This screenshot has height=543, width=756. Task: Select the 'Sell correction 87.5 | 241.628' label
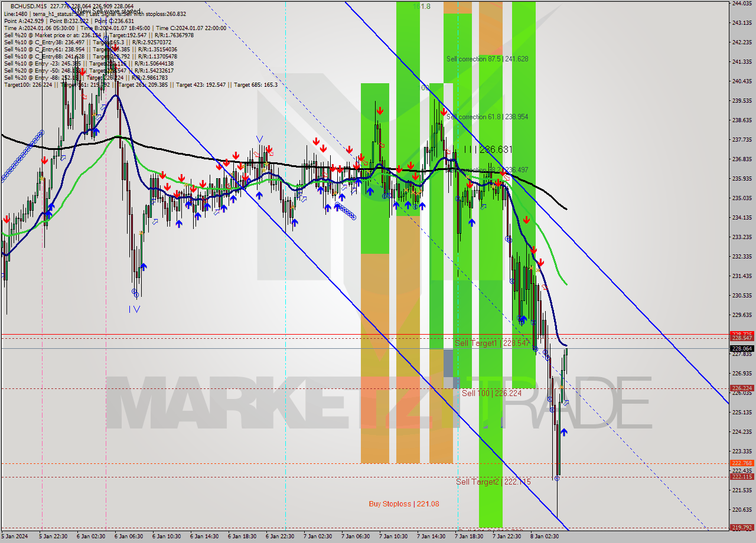[x=487, y=59]
